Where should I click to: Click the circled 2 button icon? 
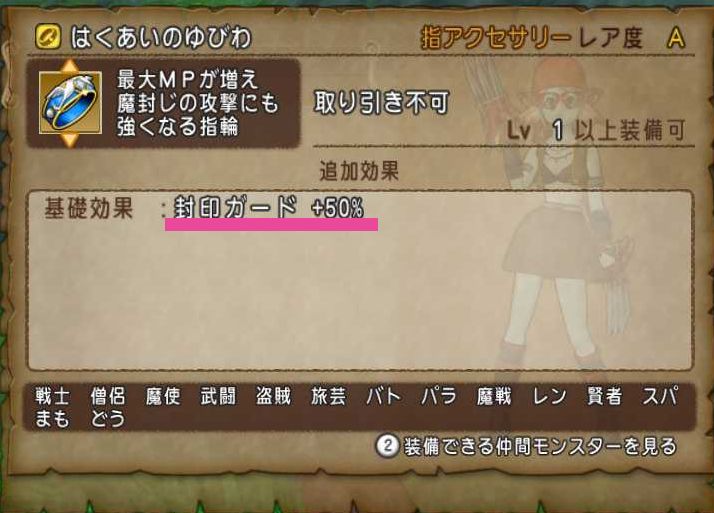pyautogui.click(x=387, y=446)
